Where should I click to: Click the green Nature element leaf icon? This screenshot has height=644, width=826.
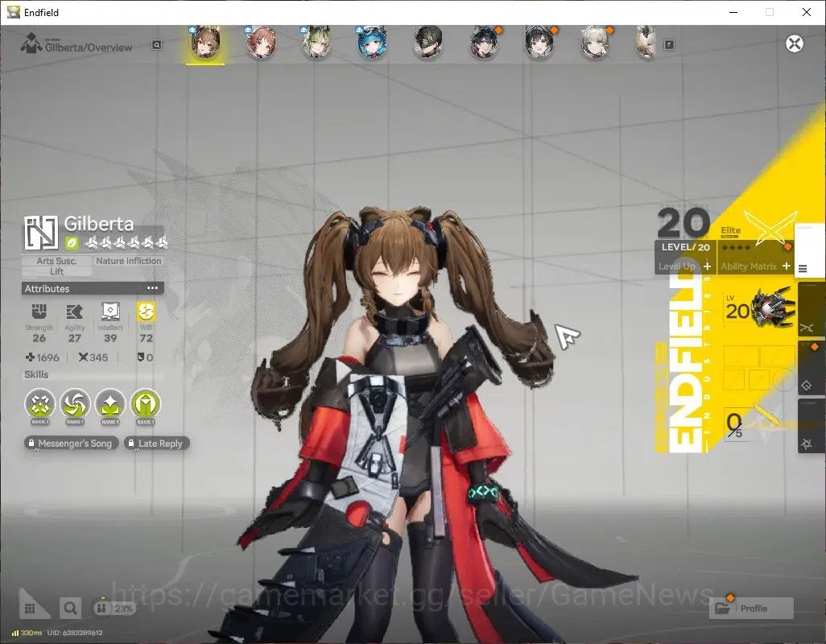tap(72, 243)
